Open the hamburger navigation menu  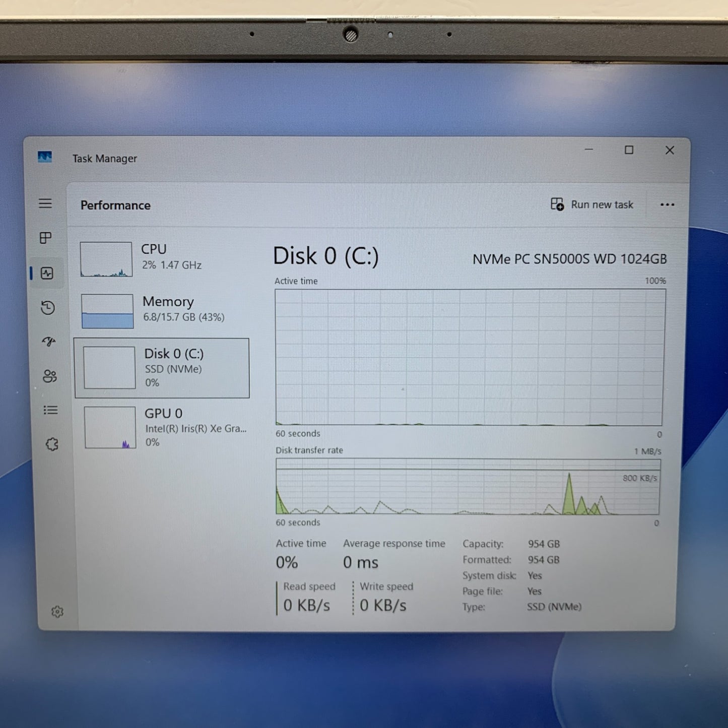point(45,204)
